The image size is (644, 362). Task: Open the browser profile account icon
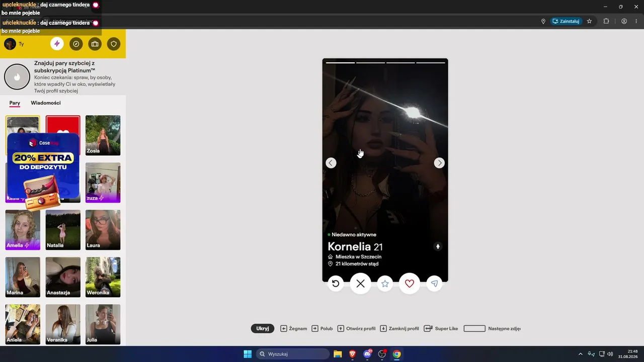point(624,21)
